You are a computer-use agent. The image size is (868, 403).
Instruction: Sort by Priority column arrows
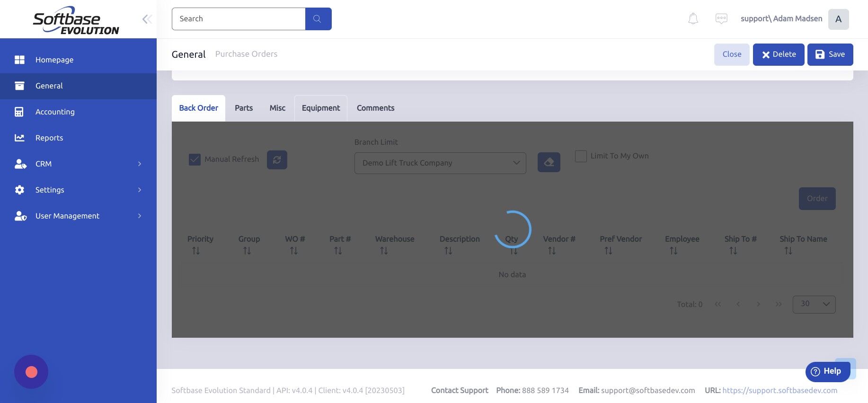point(196,251)
